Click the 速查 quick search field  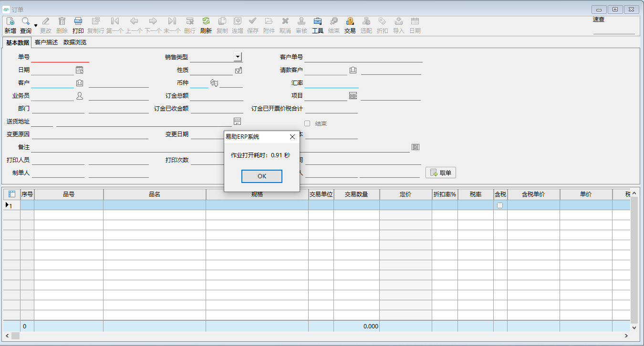[614, 29]
